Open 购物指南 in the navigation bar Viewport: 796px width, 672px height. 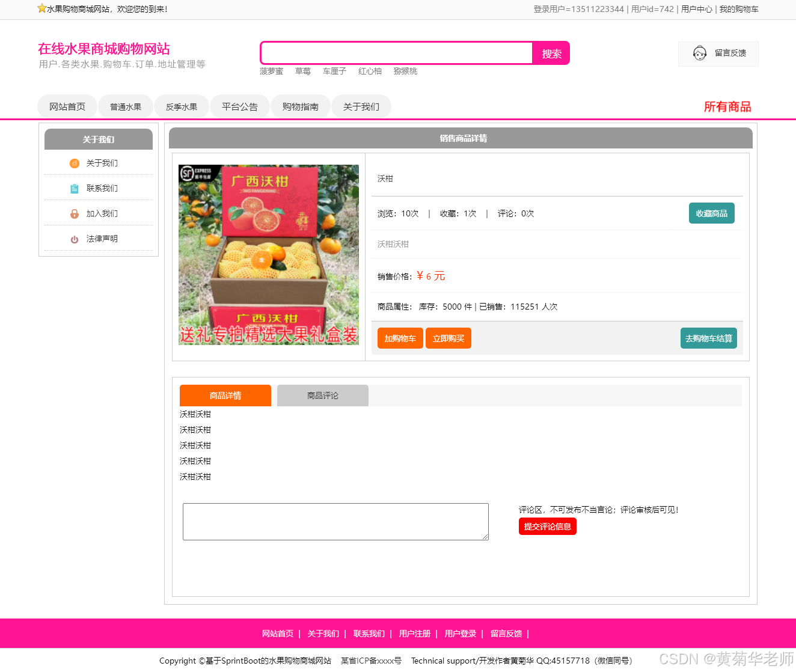pyautogui.click(x=301, y=106)
